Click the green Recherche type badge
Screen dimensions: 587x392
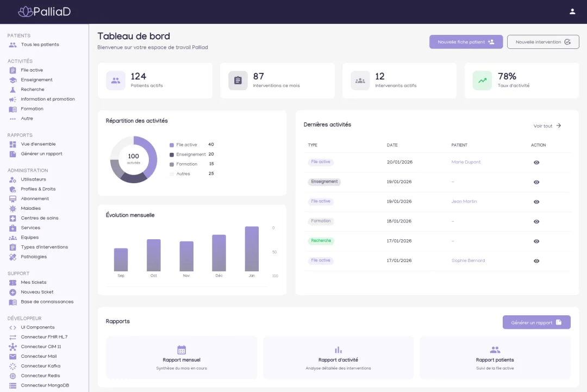pos(321,241)
